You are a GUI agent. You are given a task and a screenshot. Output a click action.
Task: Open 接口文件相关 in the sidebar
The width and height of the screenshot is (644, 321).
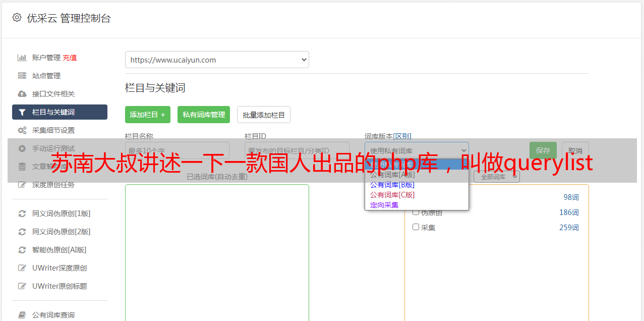click(x=53, y=94)
